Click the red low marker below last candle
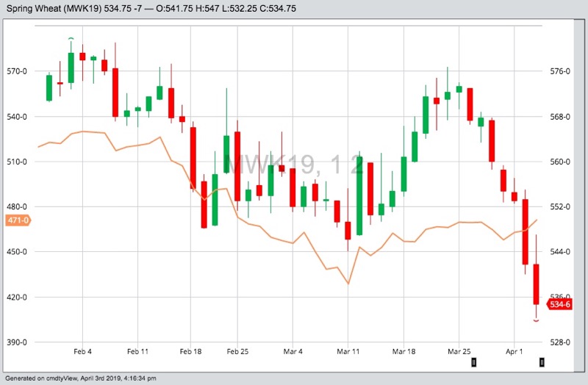This screenshot has width=588, height=385. tap(536, 320)
